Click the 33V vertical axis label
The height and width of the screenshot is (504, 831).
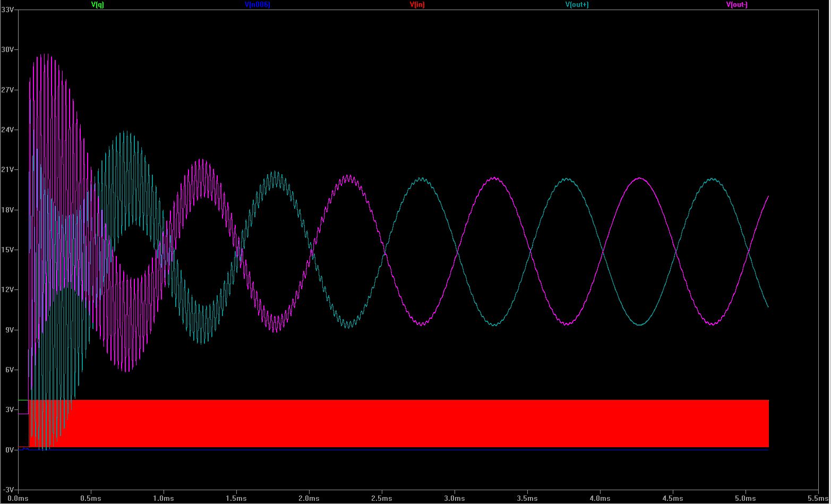[7, 10]
